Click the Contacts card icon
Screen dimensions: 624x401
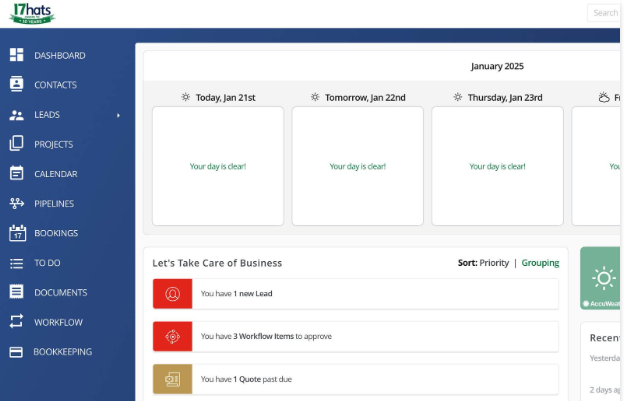(16, 85)
